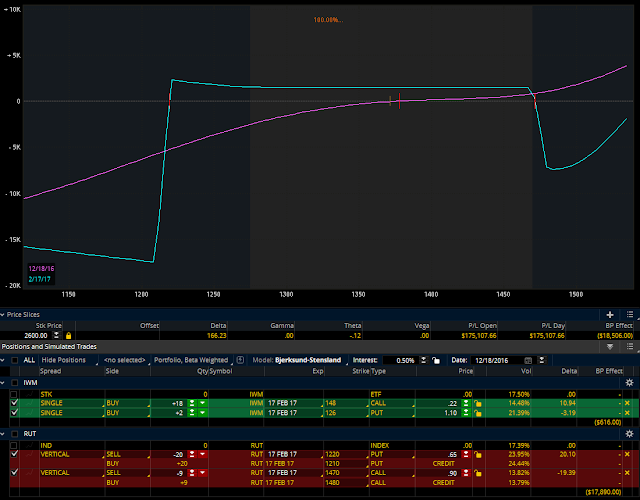Open the Hide Positions dropdown
Image resolution: width=640 pixels, height=500 pixels.
click(x=69, y=360)
